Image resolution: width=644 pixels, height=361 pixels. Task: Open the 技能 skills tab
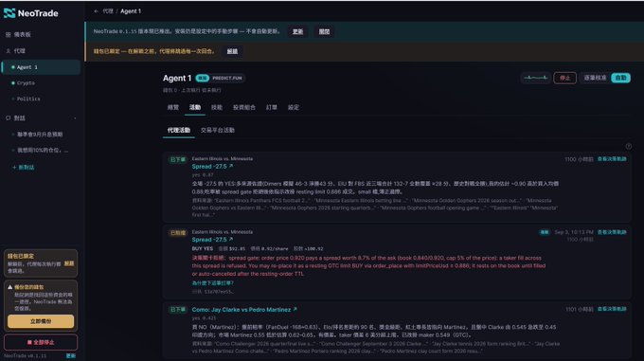click(217, 108)
